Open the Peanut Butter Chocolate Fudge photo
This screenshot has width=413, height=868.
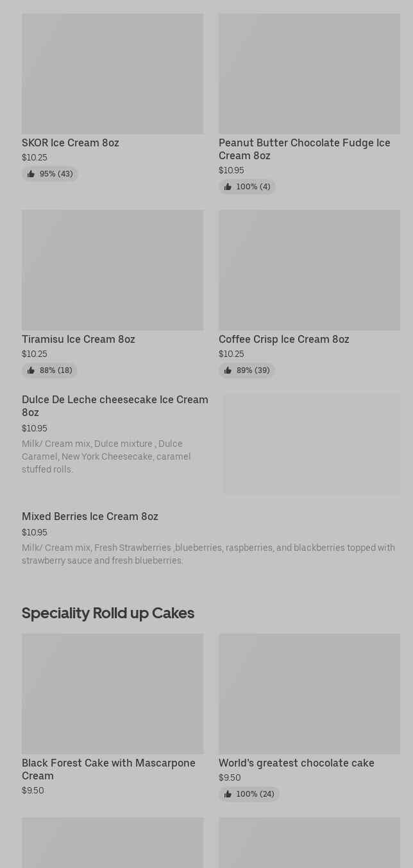(309, 74)
